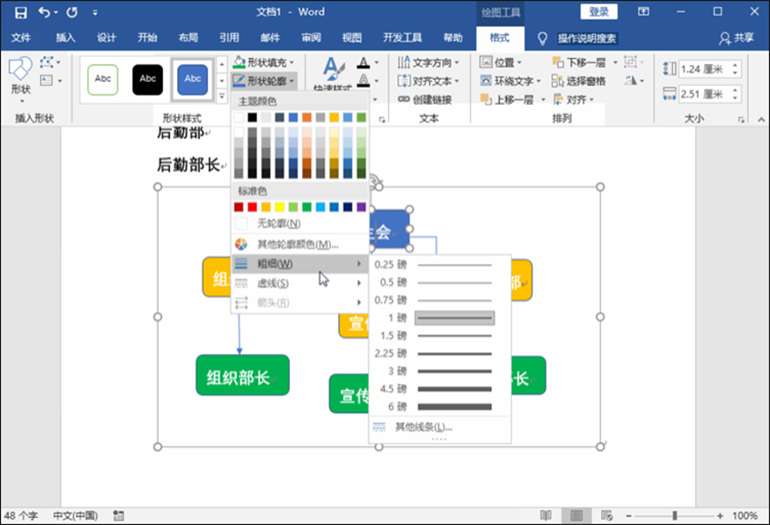The height and width of the screenshot is (525, 770).
Task: Click the text fill A icon
Action: (x=363, y=62)
